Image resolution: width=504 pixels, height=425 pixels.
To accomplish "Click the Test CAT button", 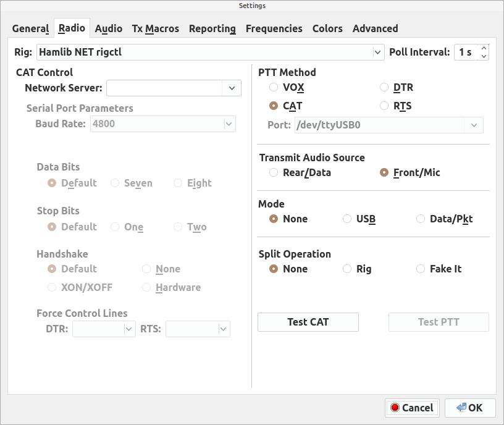I will (308, 322).
